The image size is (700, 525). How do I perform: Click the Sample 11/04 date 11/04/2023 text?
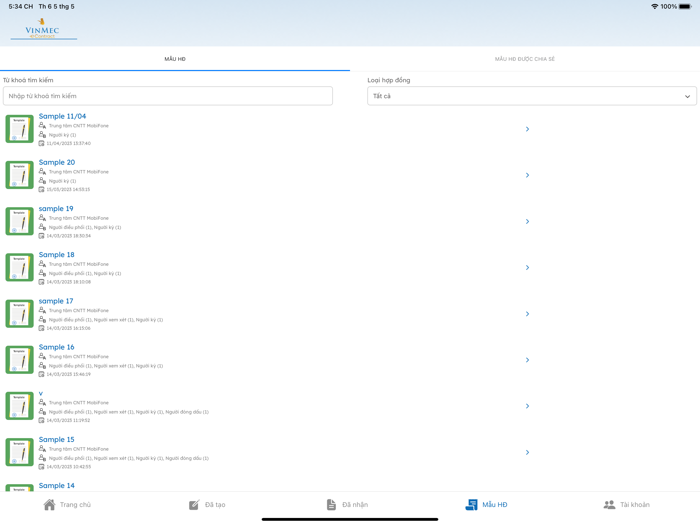click(x=69, y=143)
